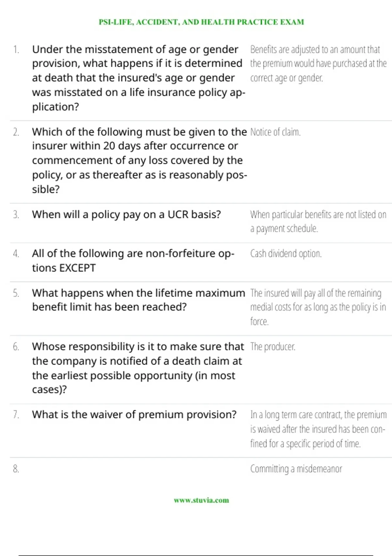Select the waiver of premium provision question
Image resolution: width=392 pixels, height=556 pixels.
pyautogui.click(x=134, y=415)
